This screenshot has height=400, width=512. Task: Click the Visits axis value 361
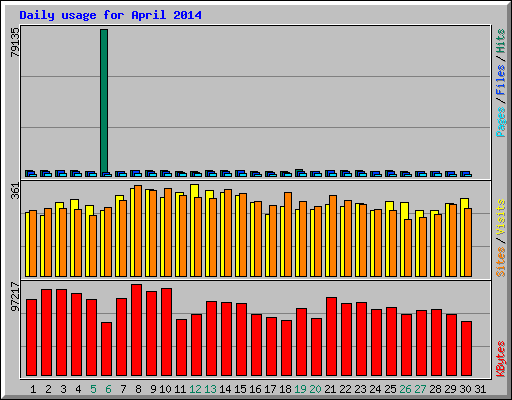(x=15, y=191)
